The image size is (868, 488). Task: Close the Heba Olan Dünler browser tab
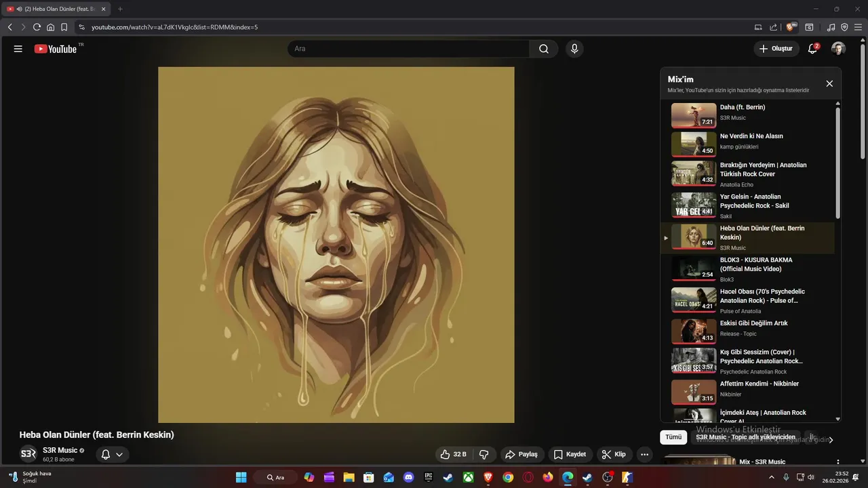pyautogui.click(x=104, y=9)
